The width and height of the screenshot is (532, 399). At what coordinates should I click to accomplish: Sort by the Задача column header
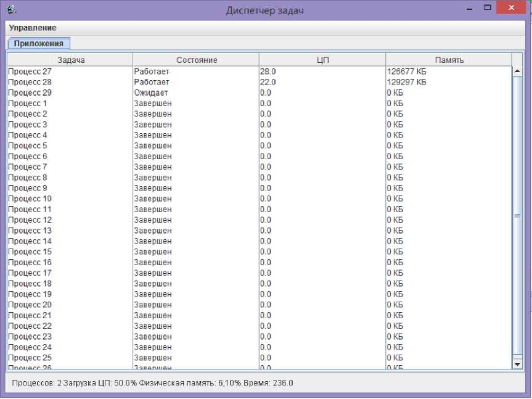tap(70, 60)
